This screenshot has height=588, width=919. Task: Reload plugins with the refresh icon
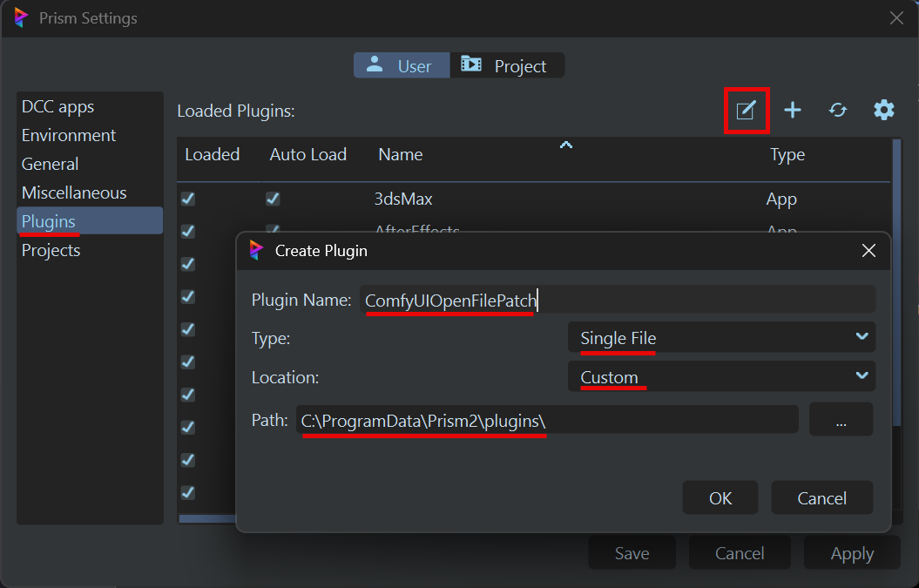coord(838,111)
